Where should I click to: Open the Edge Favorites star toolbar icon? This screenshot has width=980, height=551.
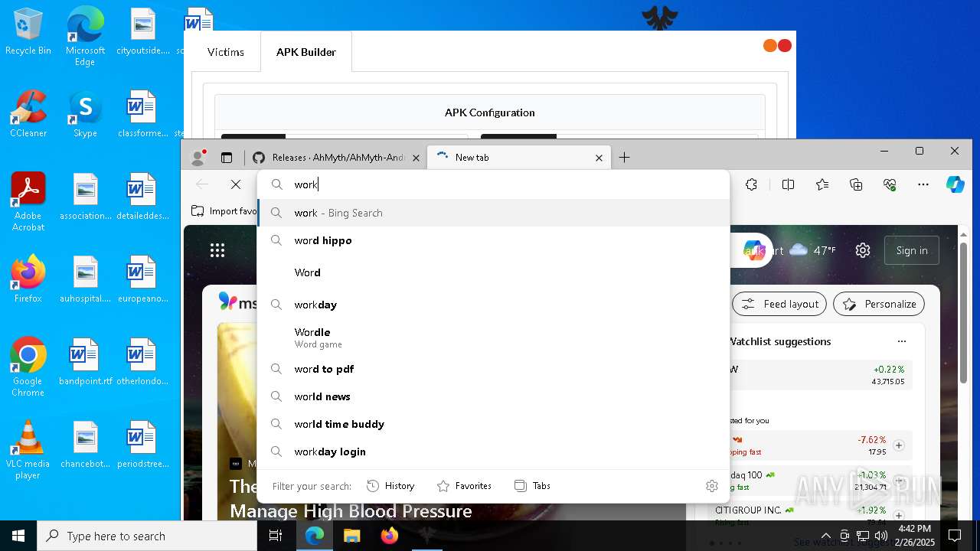click(822, 184)
